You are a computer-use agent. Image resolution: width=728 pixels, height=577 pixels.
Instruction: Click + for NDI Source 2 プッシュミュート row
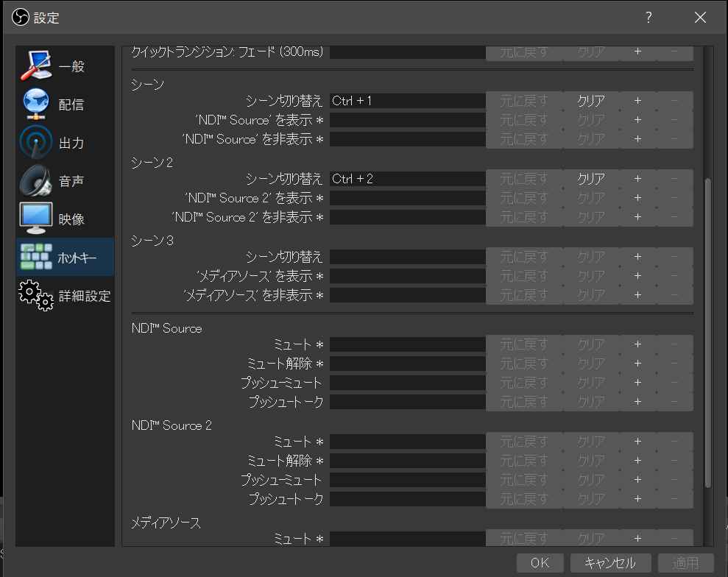pyautogui.click(x=637, y=480)
